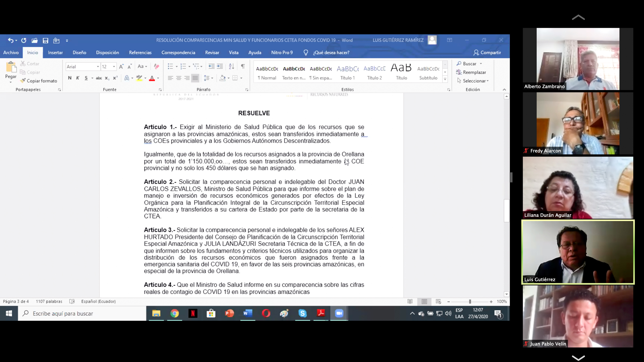This screenshot has width=644, height=362.
Task: Click the Text effects outlined A icon
Action: 126,78
